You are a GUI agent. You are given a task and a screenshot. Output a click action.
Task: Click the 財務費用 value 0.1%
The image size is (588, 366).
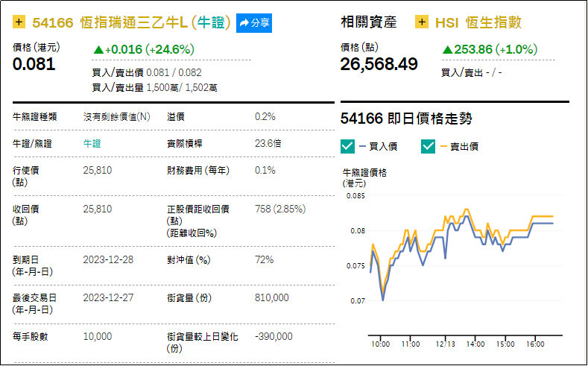(x=265, y=170)
